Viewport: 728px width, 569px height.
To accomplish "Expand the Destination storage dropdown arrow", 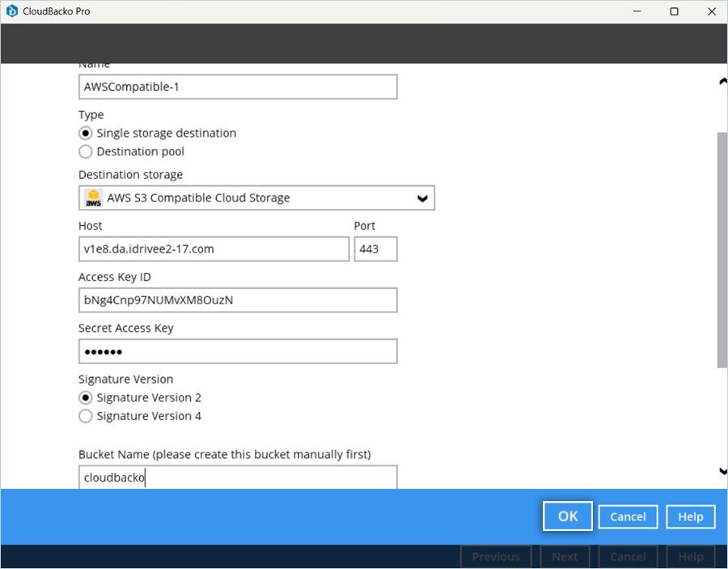I will coord(421,198).
